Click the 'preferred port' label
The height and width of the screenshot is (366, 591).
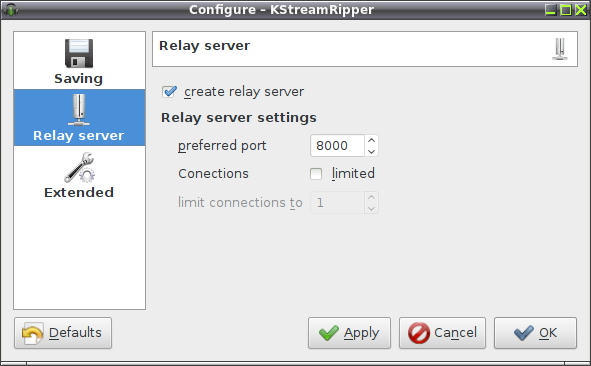[x=222, y=145]
